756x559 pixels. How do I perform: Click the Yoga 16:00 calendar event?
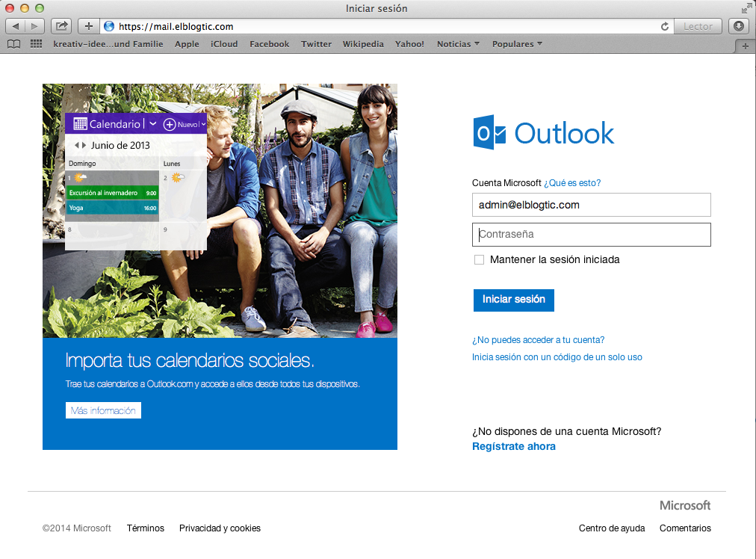tap(112, 208)
